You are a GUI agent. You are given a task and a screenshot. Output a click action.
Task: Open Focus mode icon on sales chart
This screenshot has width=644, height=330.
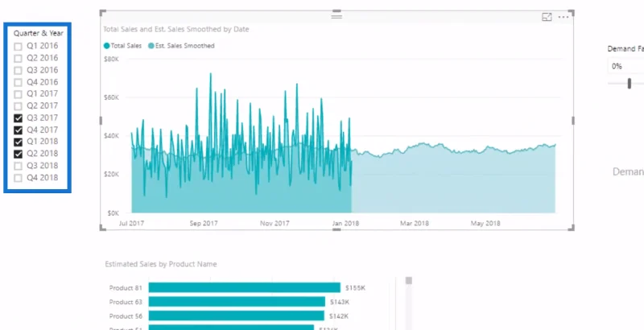point(547,17)
